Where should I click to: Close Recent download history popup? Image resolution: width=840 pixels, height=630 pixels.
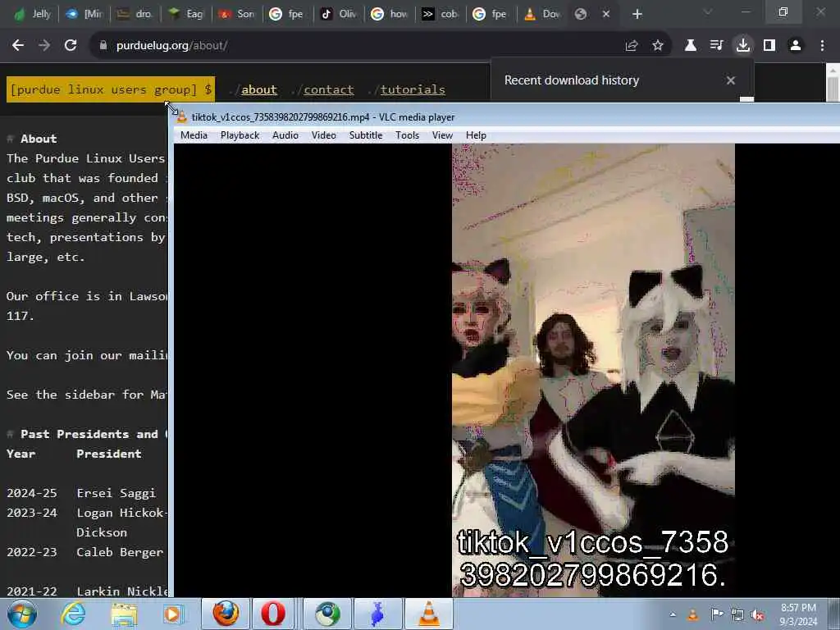pos(731,80)
